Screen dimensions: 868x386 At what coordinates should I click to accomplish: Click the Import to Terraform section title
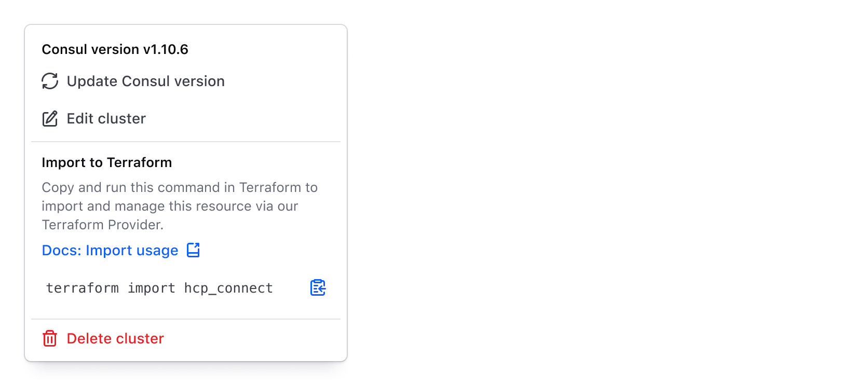tap(106, 162)
